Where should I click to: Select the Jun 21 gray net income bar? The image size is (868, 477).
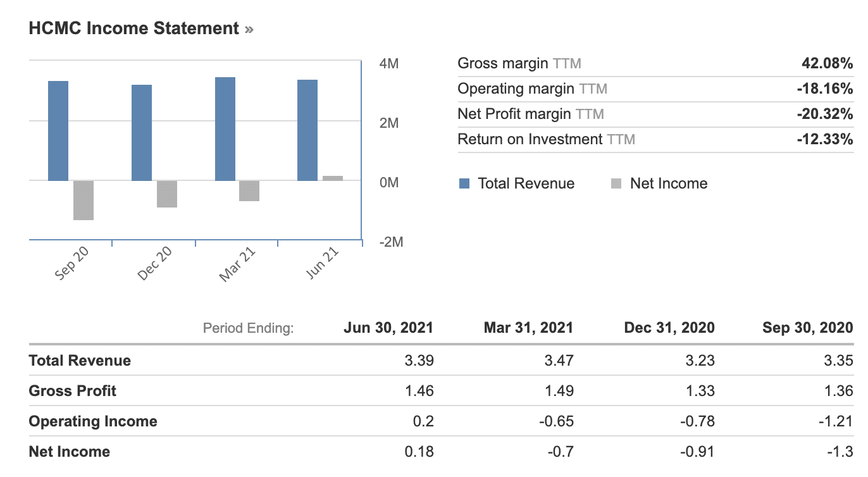333,178
